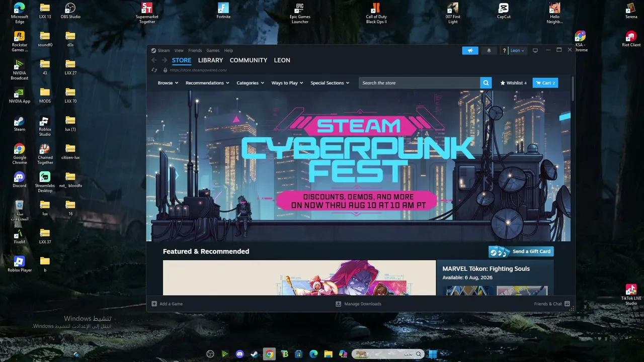This screenshot has height=362, width=644.
Task: Open the Wishlist
Action: point(513,83)
